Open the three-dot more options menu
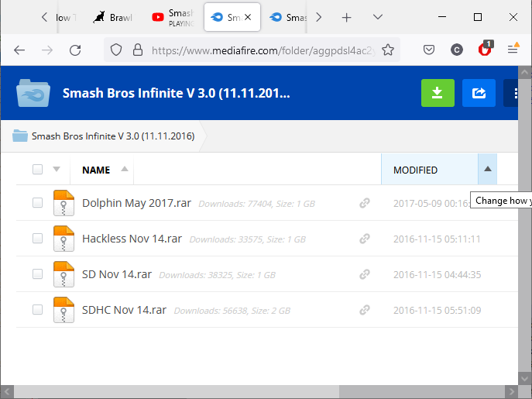Screen dimensions: 532x399 pyautogui.click(x=511, y=93)
